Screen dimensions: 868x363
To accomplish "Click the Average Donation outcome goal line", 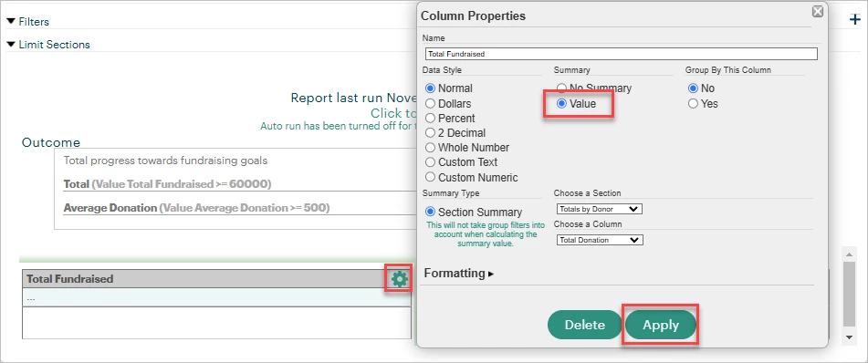I will 196,208.
